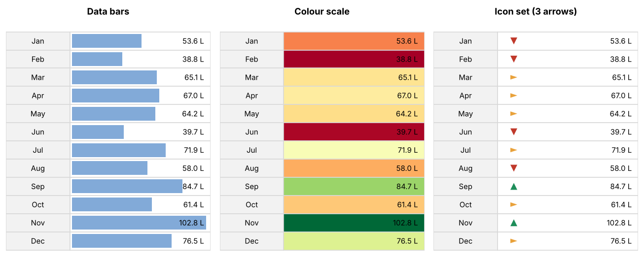
Task: Select the Mar label in Icon set table
Action: pos(465,77)
